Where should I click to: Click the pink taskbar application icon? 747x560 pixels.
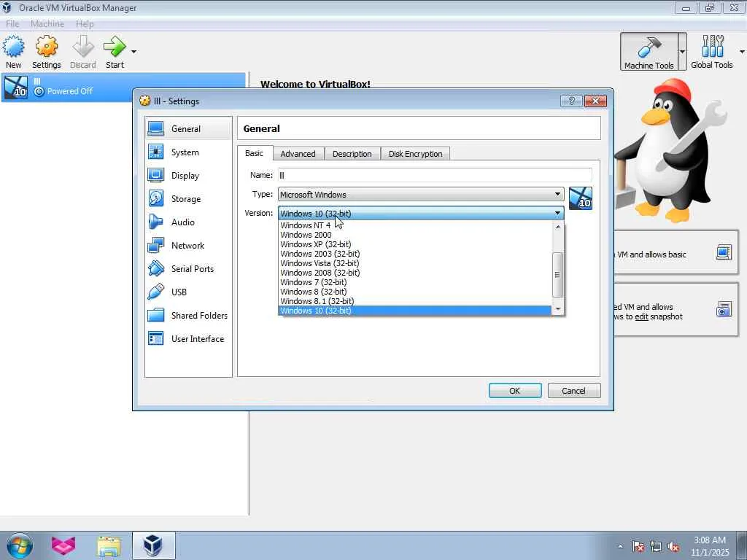point(63,545)
